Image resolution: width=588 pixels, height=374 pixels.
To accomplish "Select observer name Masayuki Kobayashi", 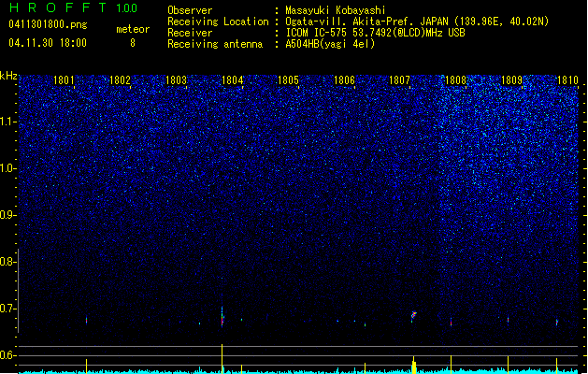I will 336,10.
